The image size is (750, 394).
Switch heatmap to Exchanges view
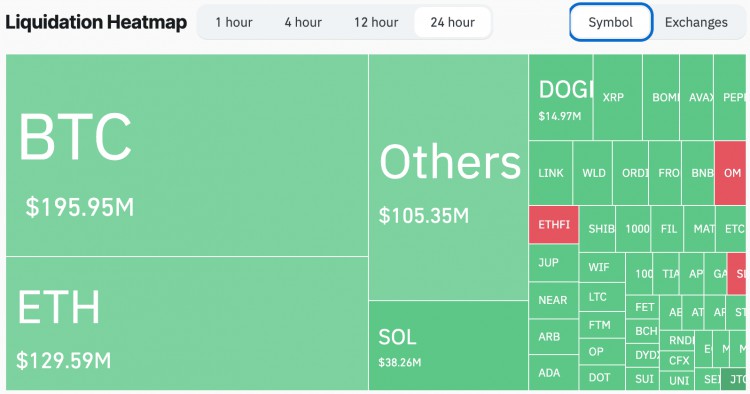pyautogui.click(x=696, y=22)
